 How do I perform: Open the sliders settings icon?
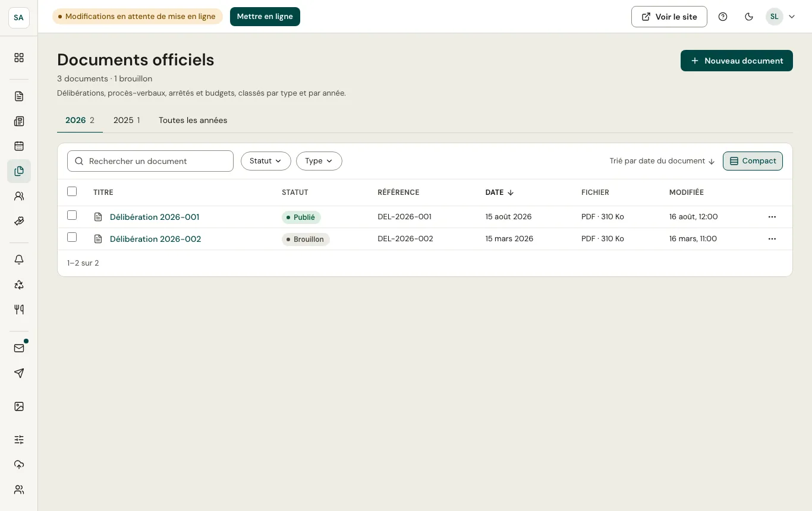pyautogui.click(x=19, y=440)
